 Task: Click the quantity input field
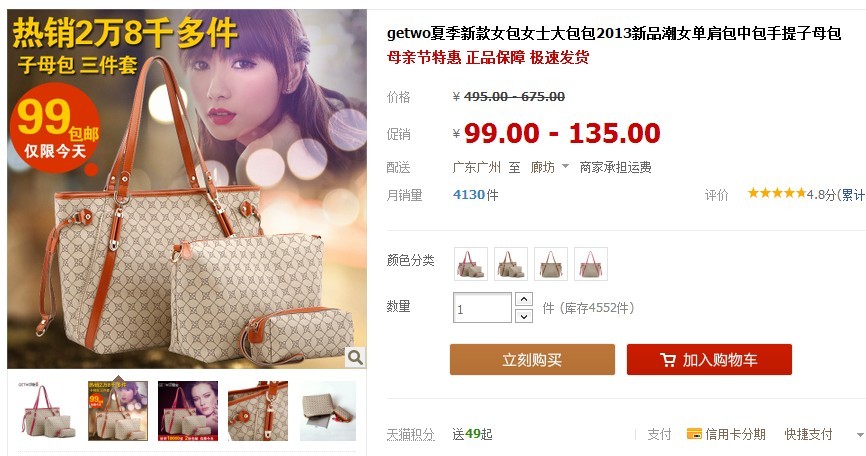tap(482, 307)
